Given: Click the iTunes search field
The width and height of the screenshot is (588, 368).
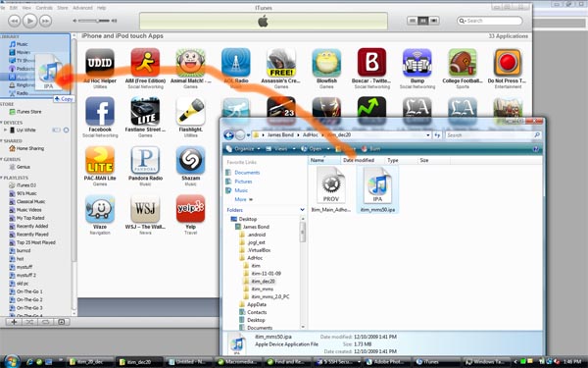Looking at the screenshot, I should pos(490,21).
